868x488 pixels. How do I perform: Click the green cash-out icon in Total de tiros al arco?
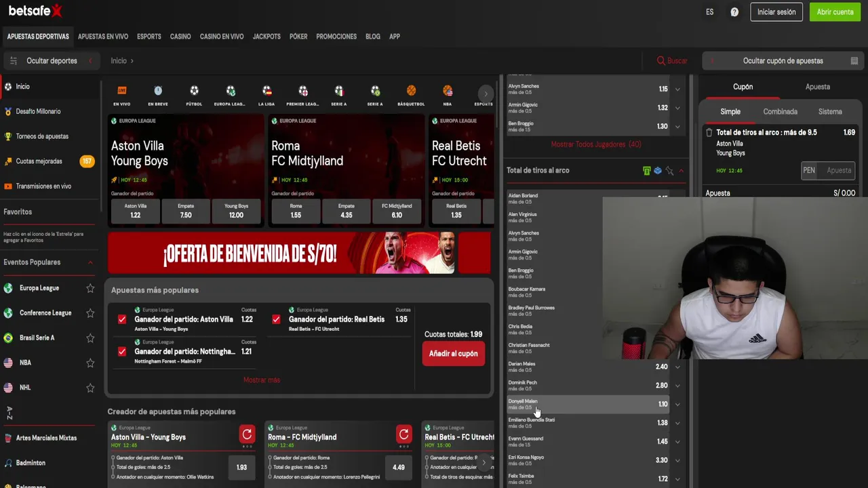(646, 171)
